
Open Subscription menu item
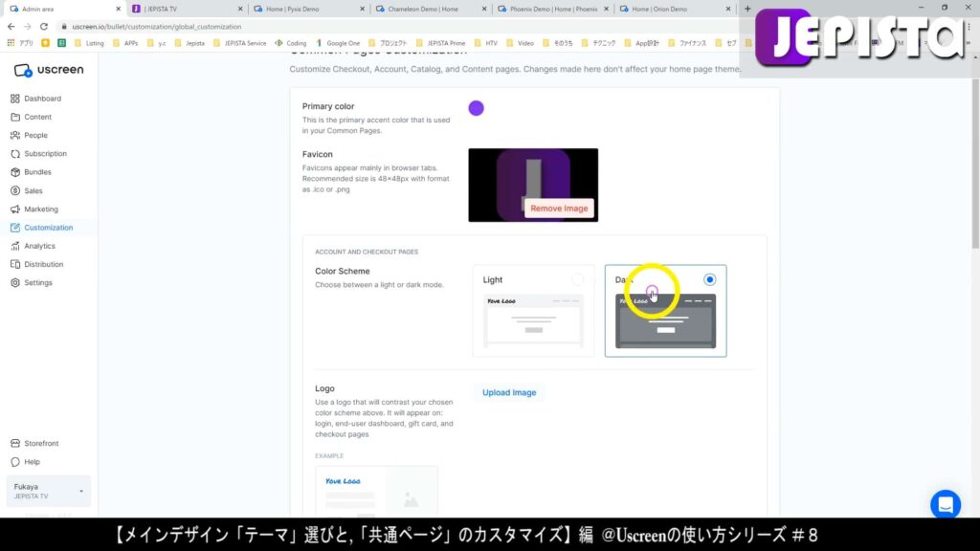(45, 154)
